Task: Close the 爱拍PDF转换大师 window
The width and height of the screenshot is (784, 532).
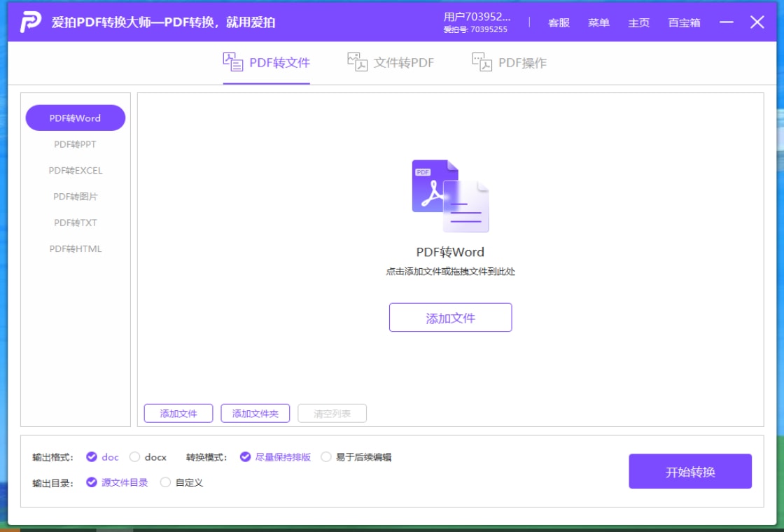Action: pyautogui.click(x=757, y=22)
